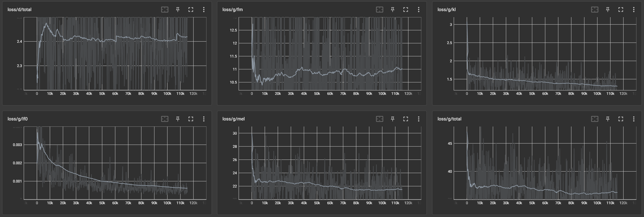644x217 pixels.
Task: Pin the loss/g/kl chart card
Action: 608,10
